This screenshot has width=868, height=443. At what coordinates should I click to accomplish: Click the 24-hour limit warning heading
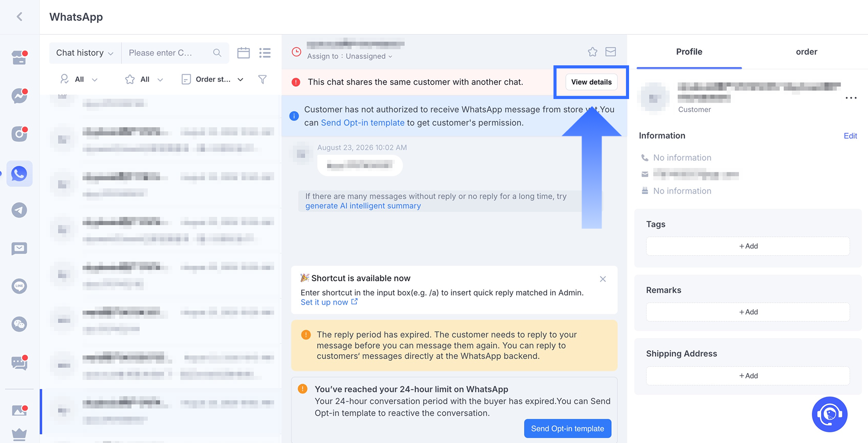pyautogui.click(x=411, y=389)
